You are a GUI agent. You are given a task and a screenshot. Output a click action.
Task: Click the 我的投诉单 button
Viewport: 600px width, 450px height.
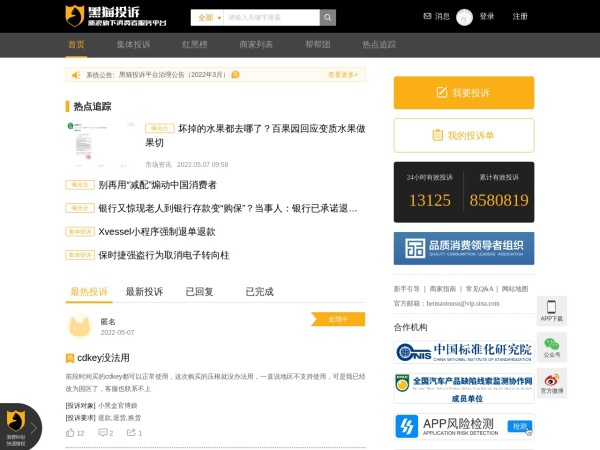click(x=463, y=135)
